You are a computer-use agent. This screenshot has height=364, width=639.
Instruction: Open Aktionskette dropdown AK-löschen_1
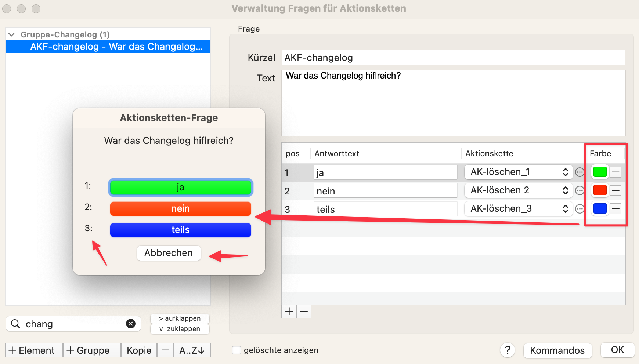(519, 172)
